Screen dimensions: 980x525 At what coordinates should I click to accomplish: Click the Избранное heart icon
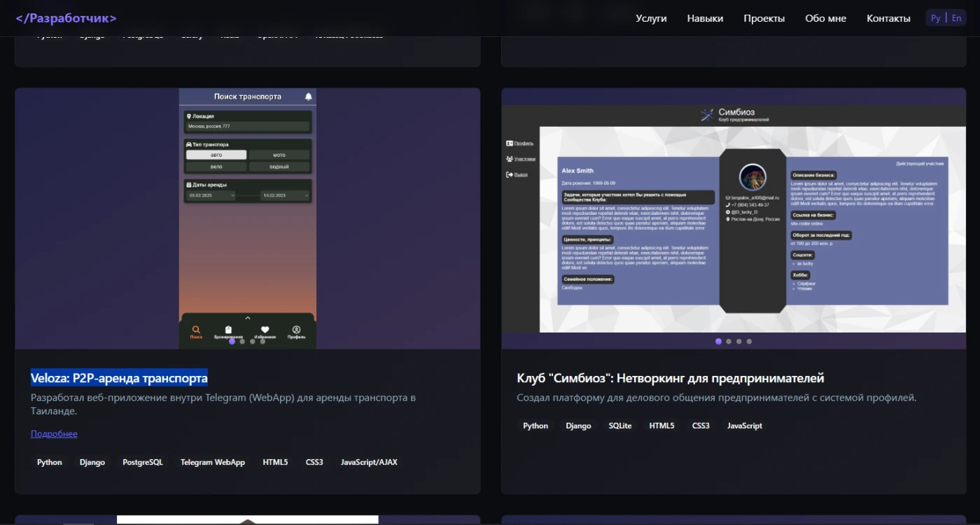click(265, 330)
